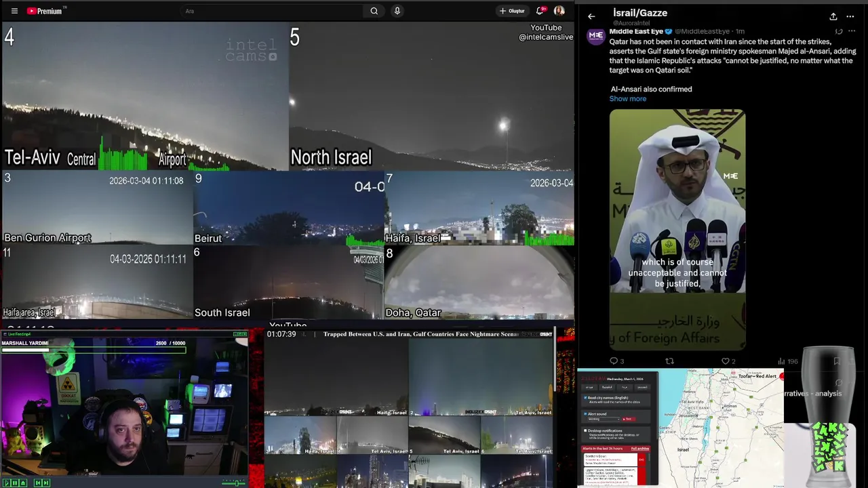Image resolution: width=868 pixels, height=488 pixels.
Task: Select the Tel-Aviv Central camera feed 4
Action: click(144, 96)
